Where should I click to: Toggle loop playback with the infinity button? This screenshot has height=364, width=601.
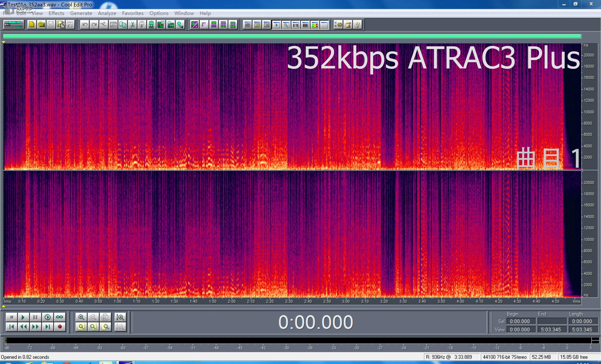coord(59,317)
